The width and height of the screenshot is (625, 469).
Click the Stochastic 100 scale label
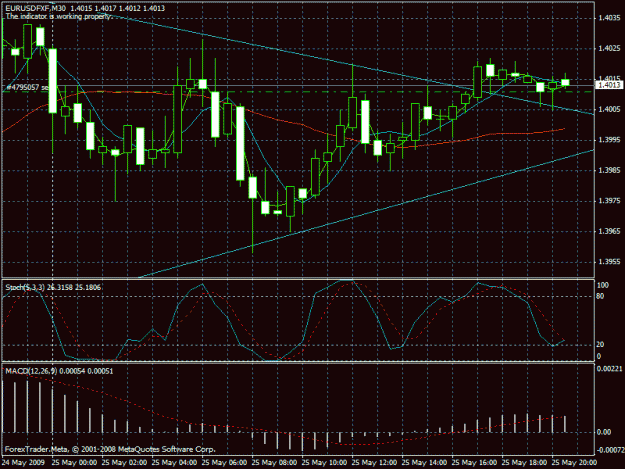point(602,285)
